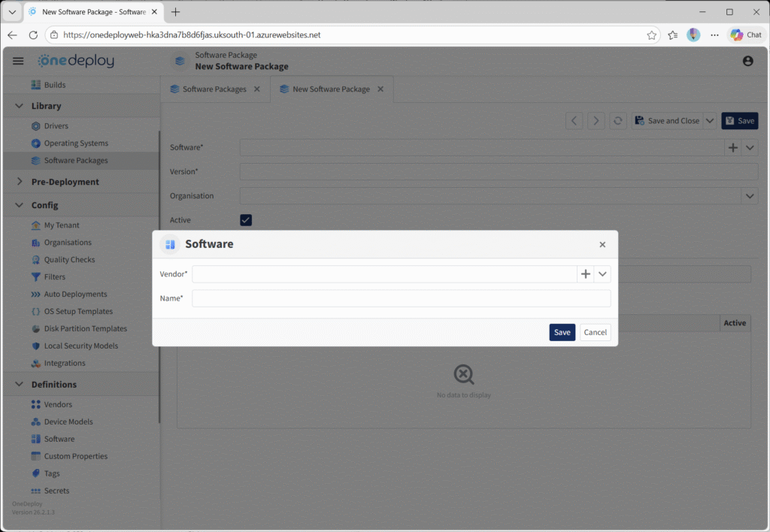
Task: Close the Software dialog
Action: click(x=602, y=244)
